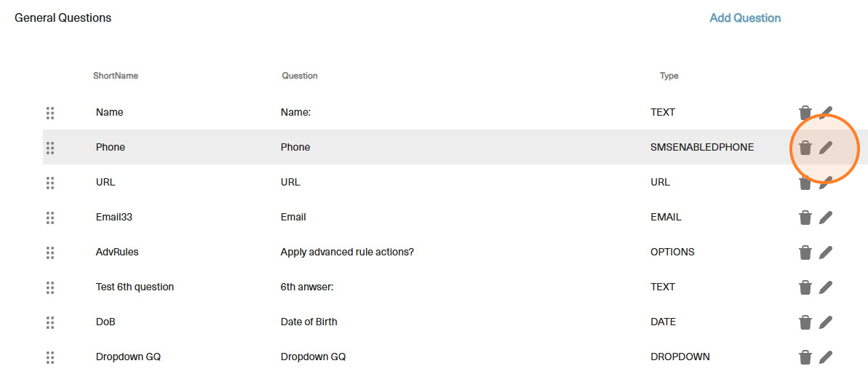The height and width of the screenshot is (374, 868).
Task: Delete the URL question
Action: [805, 183]
